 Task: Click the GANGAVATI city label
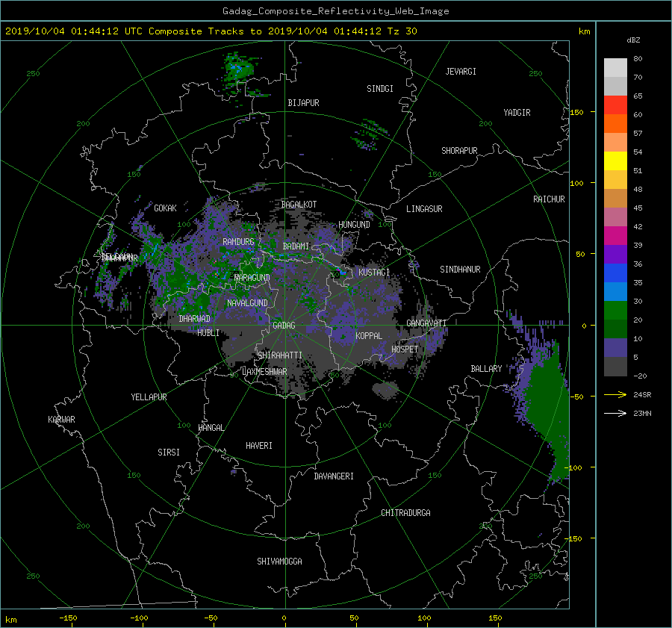(426, 323)
